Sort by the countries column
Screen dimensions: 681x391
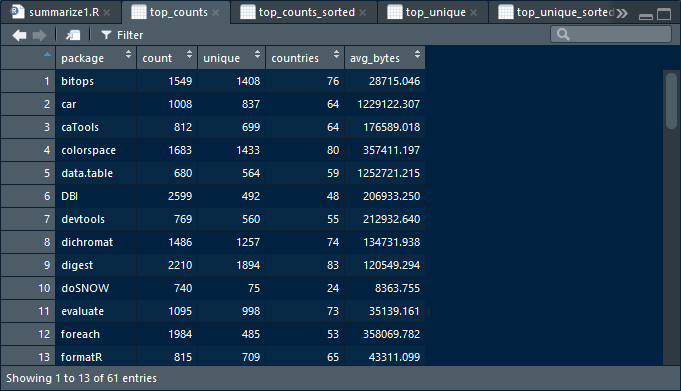(x=305, y=58)
